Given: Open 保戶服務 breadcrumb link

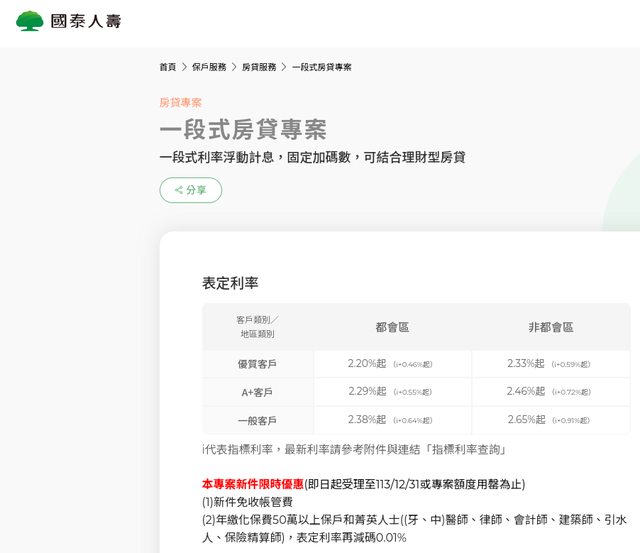Looking at the screenshot, I should click(209, 67).
